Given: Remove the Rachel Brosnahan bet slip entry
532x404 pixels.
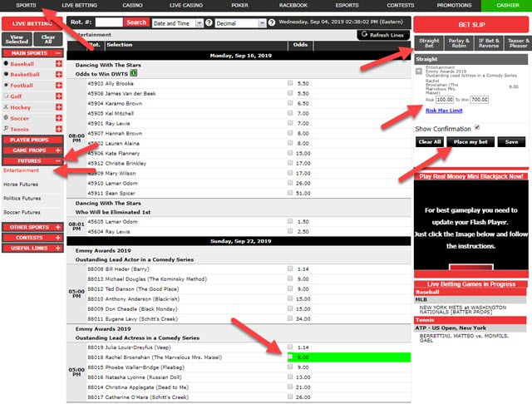Looking at the screenshot, I should [418, 72].
